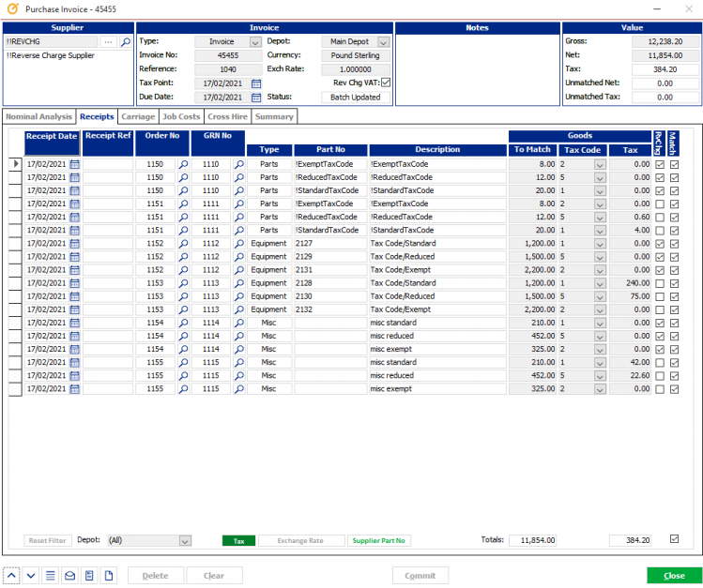Click the clipboard notes icon
703x588 pixels.
click(89, 576)
